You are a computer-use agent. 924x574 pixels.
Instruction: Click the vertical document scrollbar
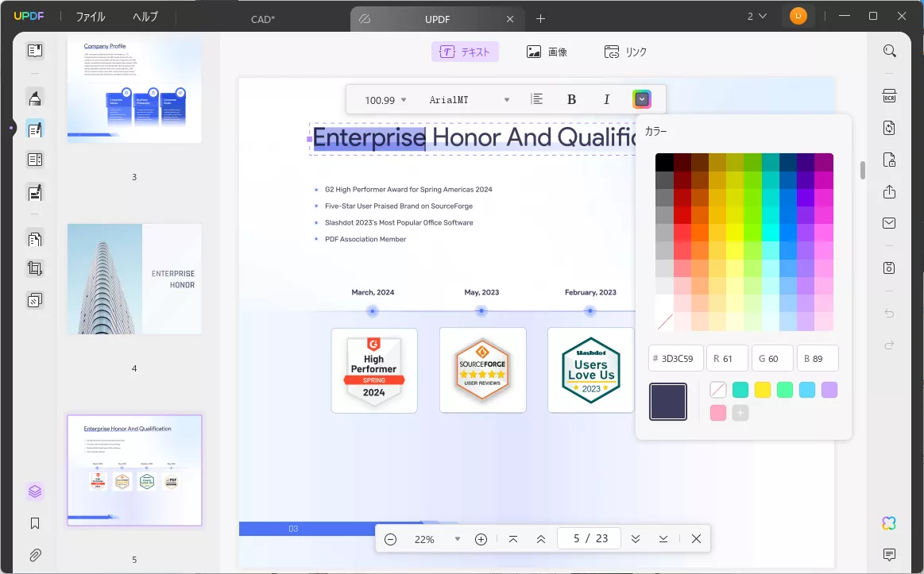click(863, 170)
